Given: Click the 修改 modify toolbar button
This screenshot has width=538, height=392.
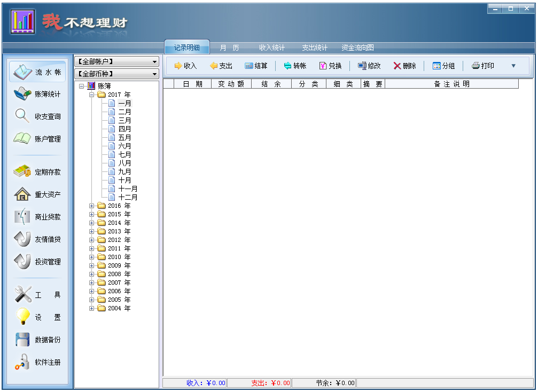Looking at the screenshot, I should tap(370, 66).
